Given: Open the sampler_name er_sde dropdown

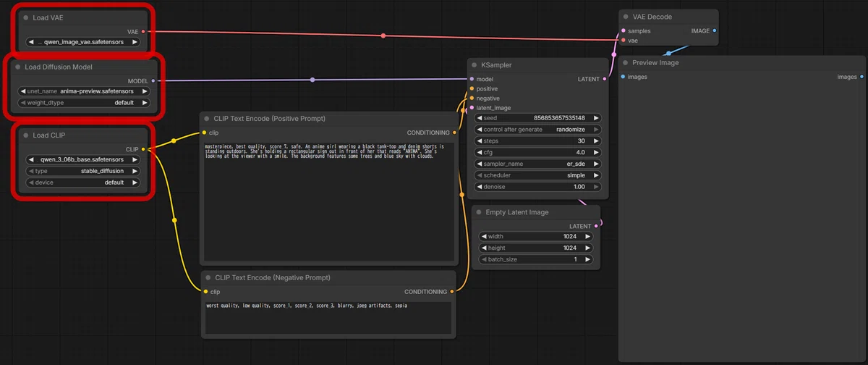Looking at the screenshot, I should (537, 164).
